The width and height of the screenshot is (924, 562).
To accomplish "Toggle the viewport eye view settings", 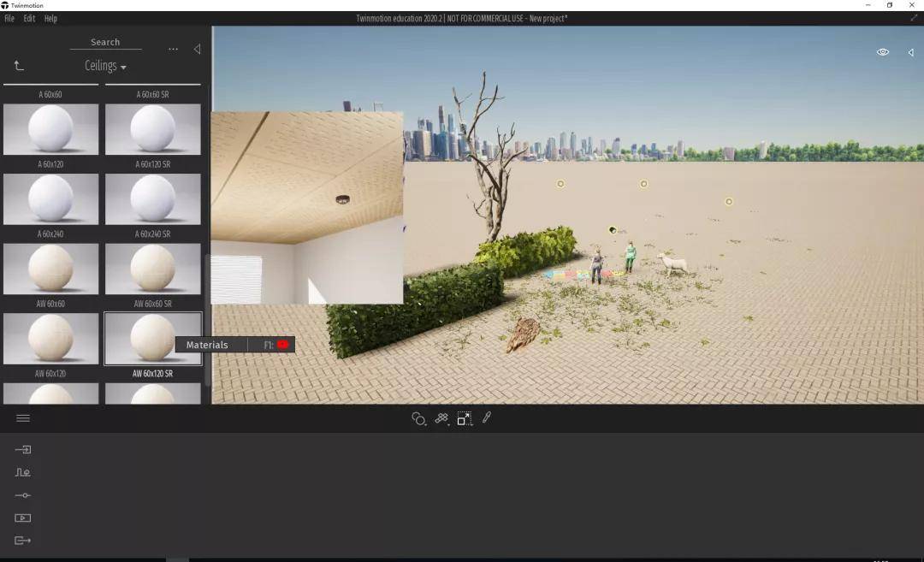I will pos(882,52).
